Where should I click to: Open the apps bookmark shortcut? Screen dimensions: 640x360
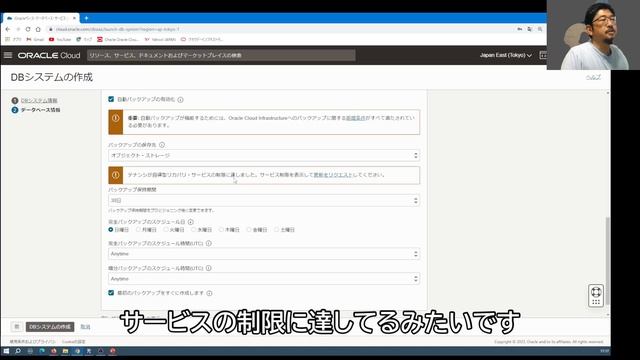[x=13, y=40]
